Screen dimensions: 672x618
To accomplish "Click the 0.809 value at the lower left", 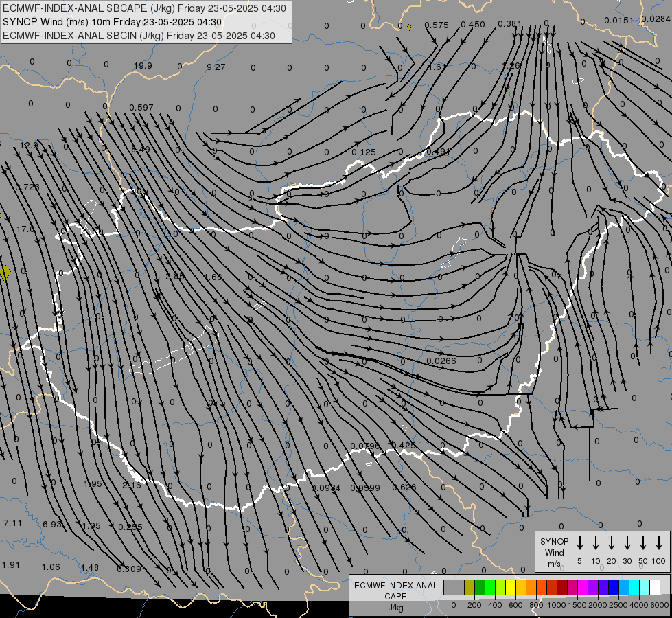I will pyautogui.click(x=129, y=569).
